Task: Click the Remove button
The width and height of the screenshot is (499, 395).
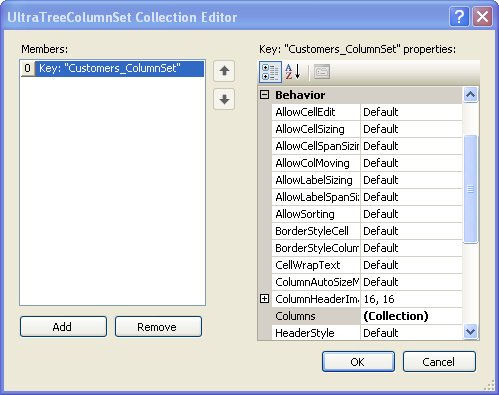Action: click(158, 327)
